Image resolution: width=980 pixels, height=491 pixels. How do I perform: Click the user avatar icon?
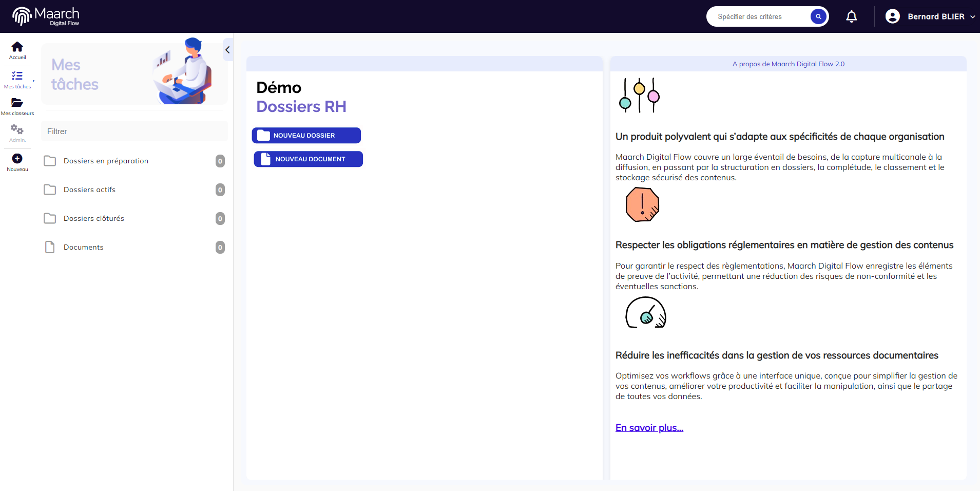pyautogui.click(x=893, y=16)
